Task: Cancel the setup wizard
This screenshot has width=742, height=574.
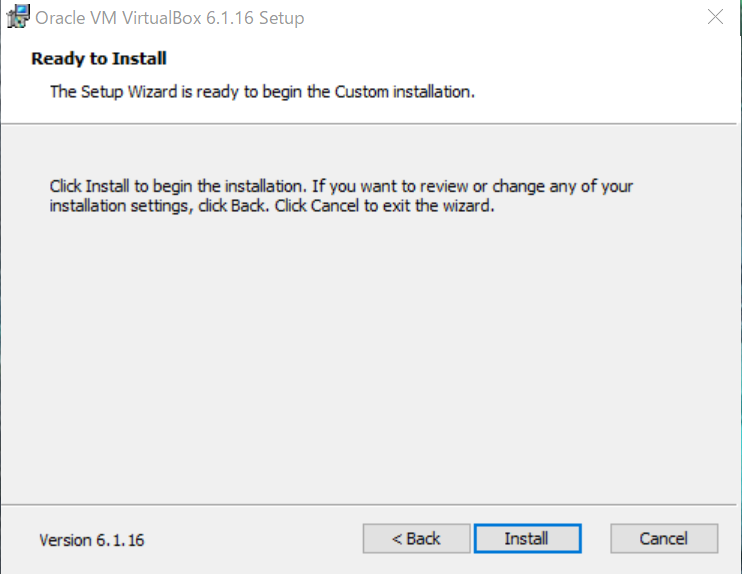Action: 663,538
